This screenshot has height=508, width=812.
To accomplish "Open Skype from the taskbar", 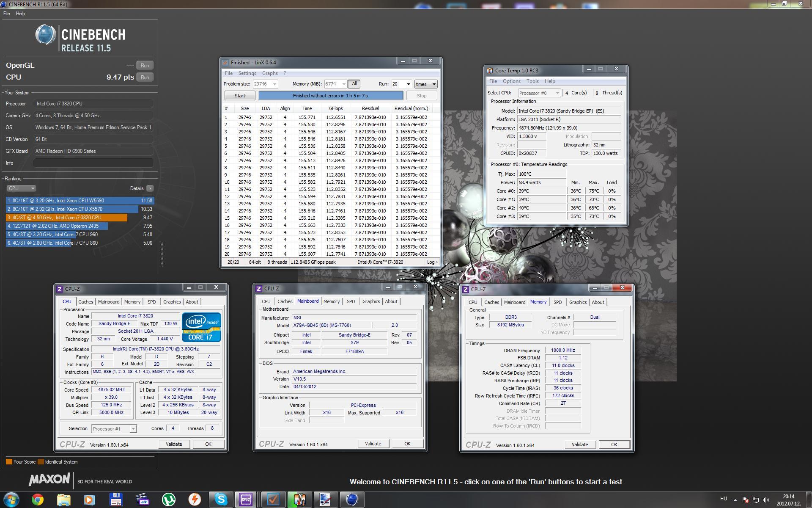I will coord(221,500).
